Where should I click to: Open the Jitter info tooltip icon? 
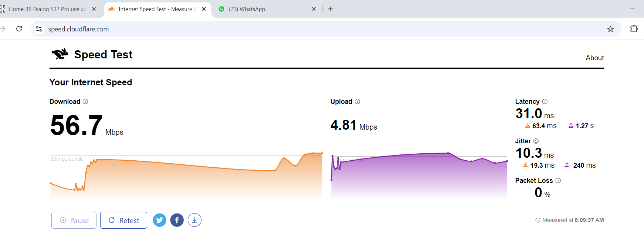(x=536, y=141)
